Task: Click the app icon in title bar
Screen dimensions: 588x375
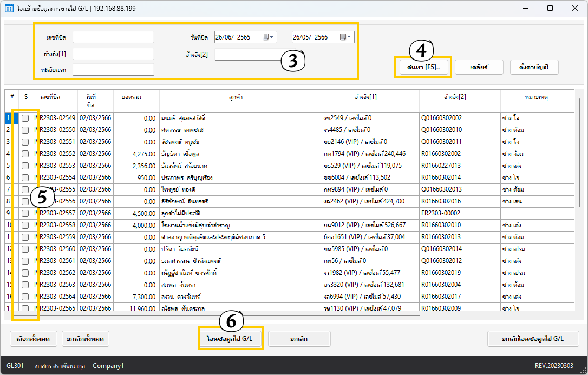Action: 9,9
